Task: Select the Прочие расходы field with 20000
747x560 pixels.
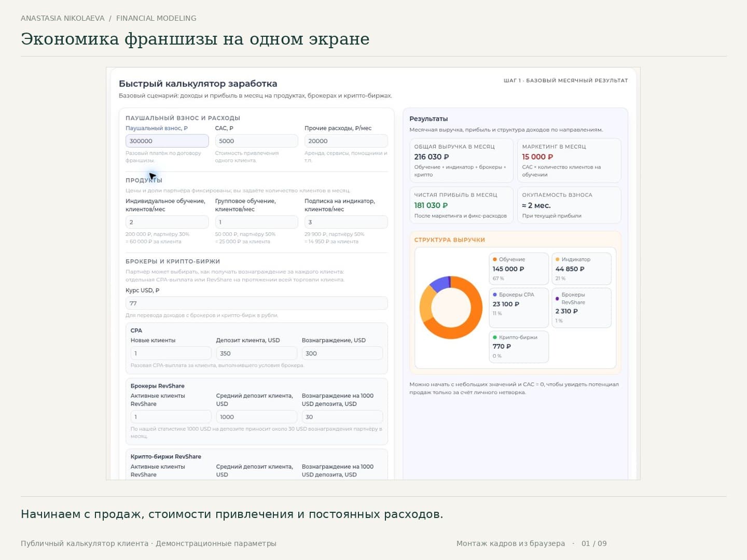Action: (x=346, y=141)
